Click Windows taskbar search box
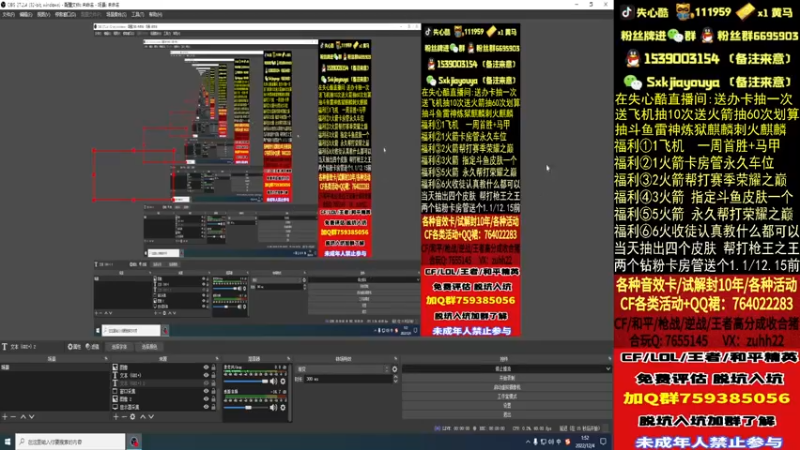The width and height of the screenshot is (800, 450). point(70,442)
